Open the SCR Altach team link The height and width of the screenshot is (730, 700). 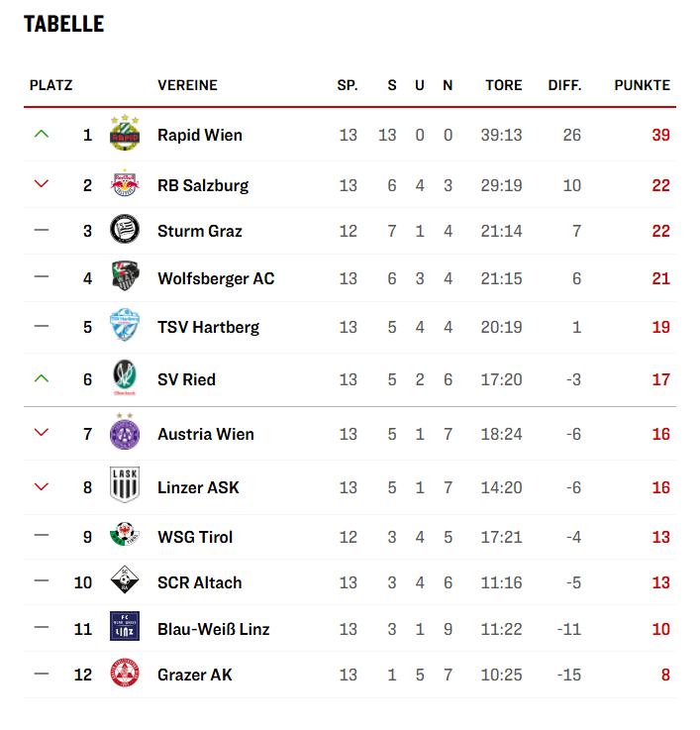[x=199, y=582]
